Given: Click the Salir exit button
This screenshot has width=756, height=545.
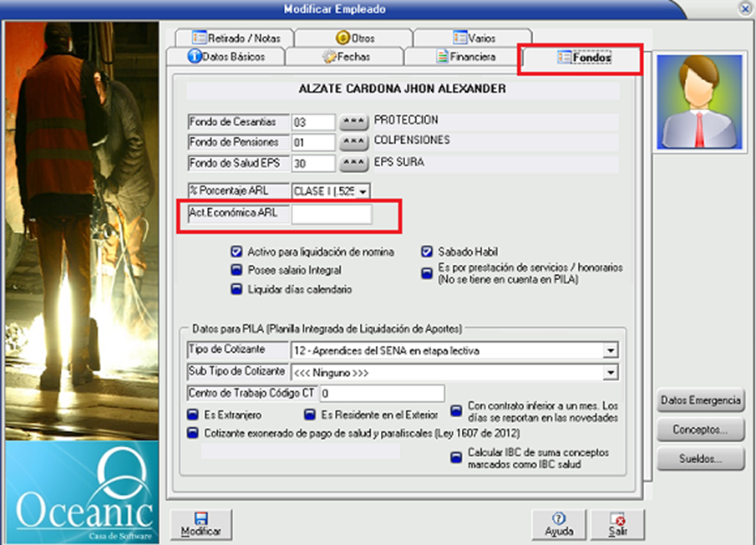Looking at the screenshot, I should click(x=617, y=524).
